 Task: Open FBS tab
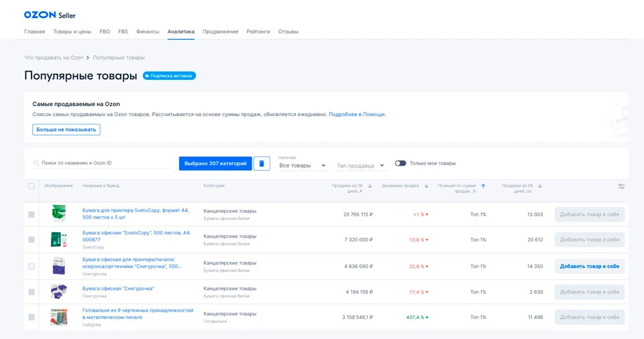[123, 32]
